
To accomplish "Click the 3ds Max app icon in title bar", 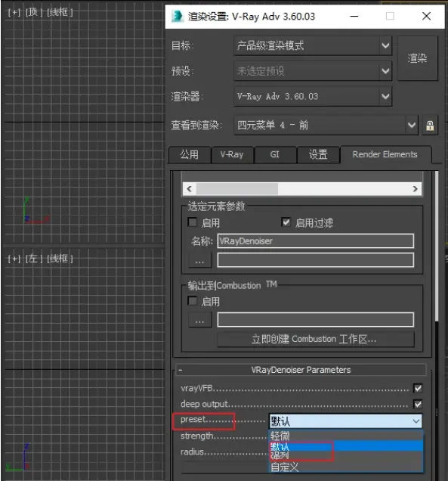I will coord(178,16).
